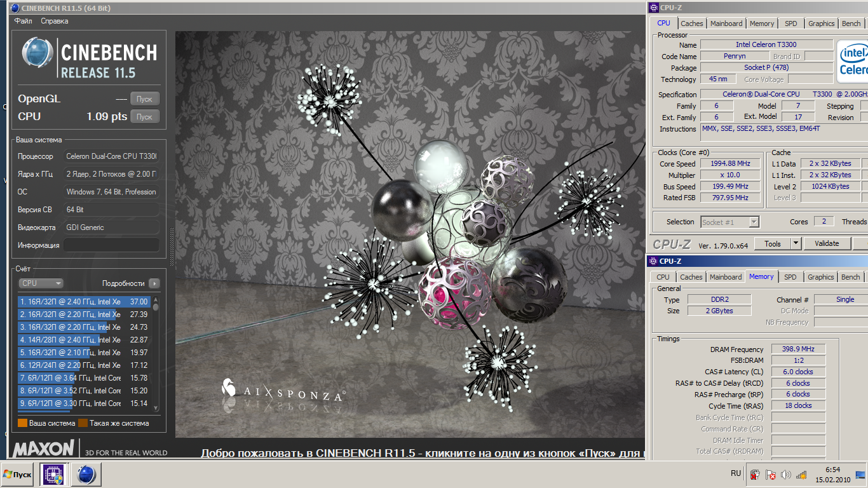Select ranking row 7 with score 15.78
The height and width of the screenshot is (488, 868).
(x=84, y=378)
